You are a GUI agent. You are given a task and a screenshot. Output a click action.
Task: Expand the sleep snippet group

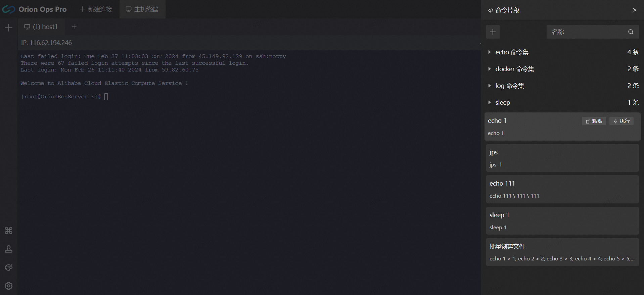tap(502, 103)
